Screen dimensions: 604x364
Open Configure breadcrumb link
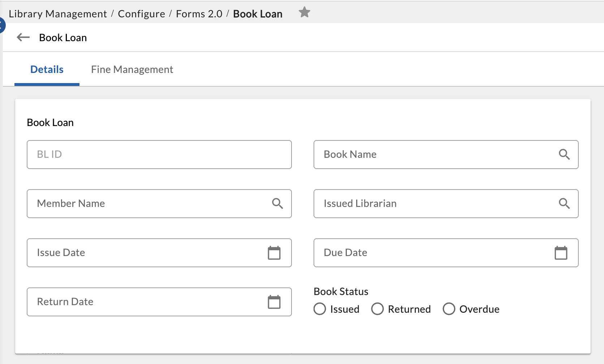click(x=142, y=14)
